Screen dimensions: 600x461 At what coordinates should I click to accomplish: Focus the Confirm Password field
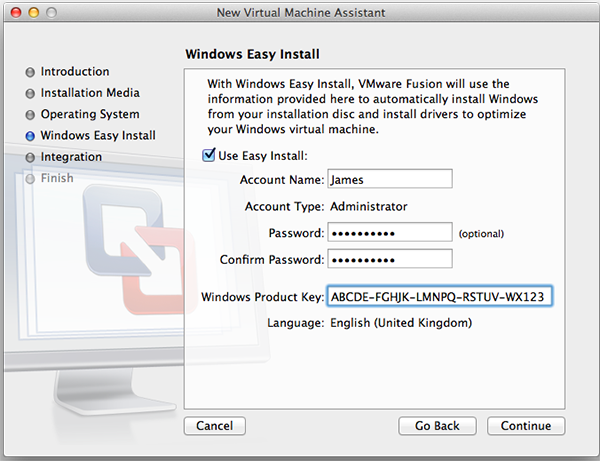(x=390, y=259)
